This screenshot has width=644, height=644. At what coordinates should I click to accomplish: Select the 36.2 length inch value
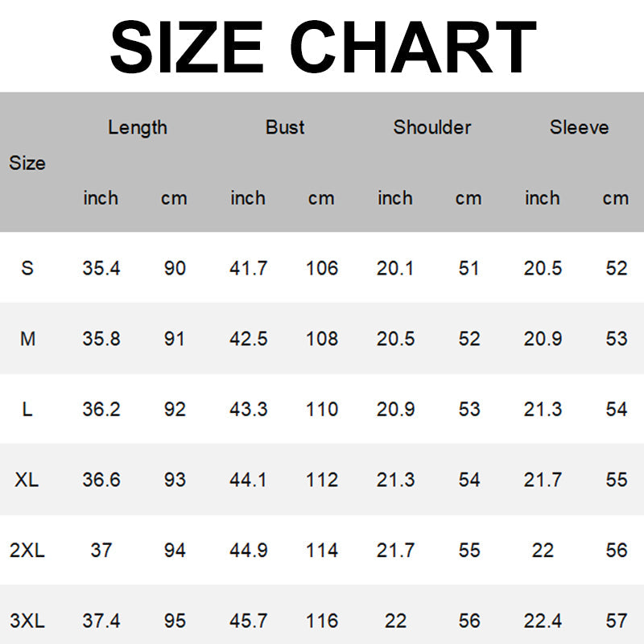(101, 409)
